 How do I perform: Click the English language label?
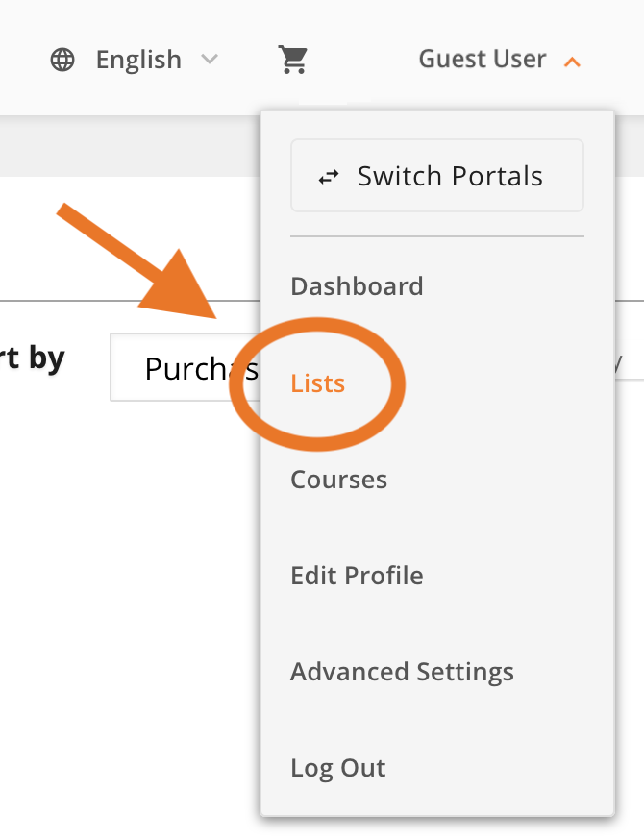click(138, 60)
